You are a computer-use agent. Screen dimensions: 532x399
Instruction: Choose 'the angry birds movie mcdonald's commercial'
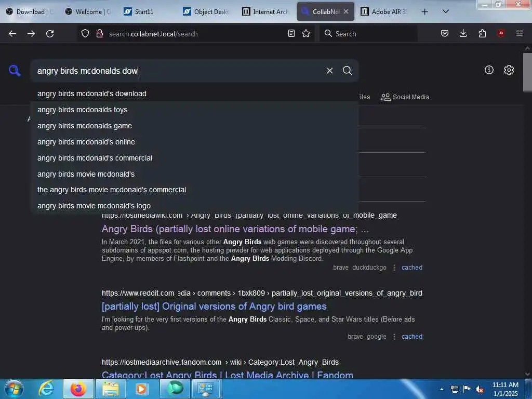click(194, 190)
